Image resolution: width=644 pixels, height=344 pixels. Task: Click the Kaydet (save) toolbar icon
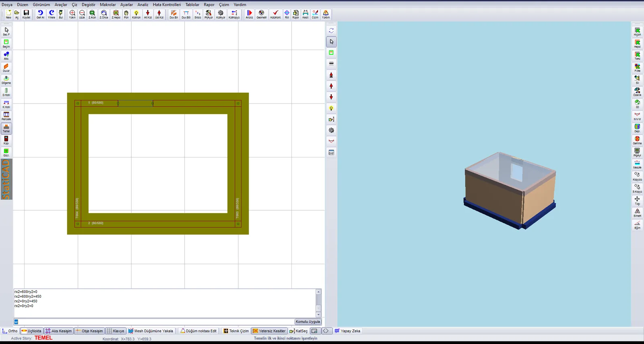[x=26, y=14]
